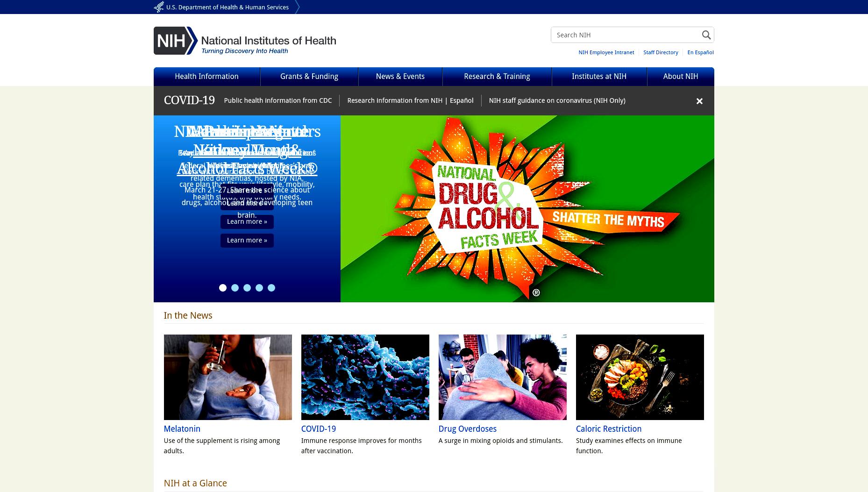
Task: Open the Caloric Restriction food thumbnail
Action: click(640, 377)
